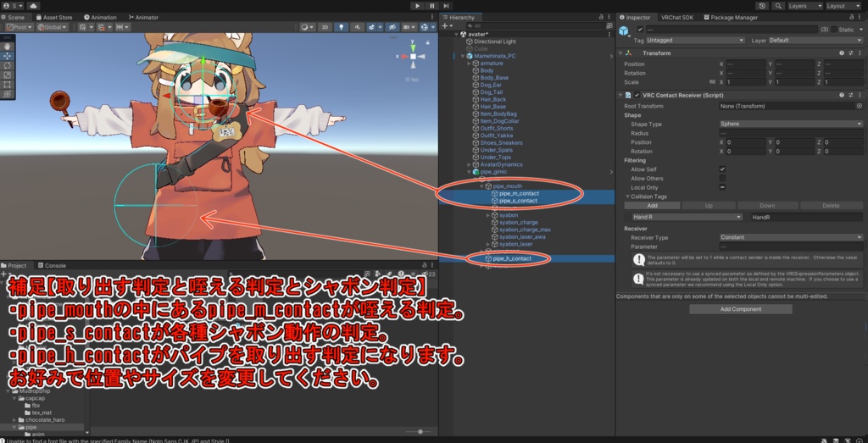Toggle the Allow Self checkbox

pos(722,169)
